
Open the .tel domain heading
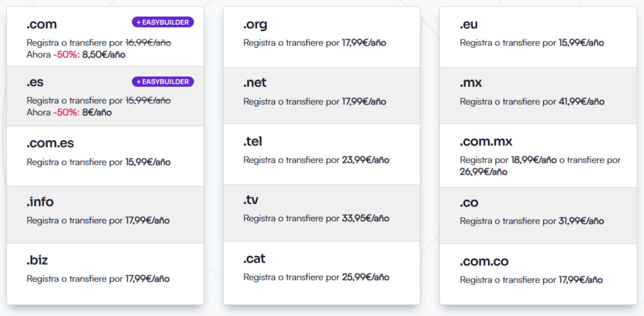coord(252,142)
